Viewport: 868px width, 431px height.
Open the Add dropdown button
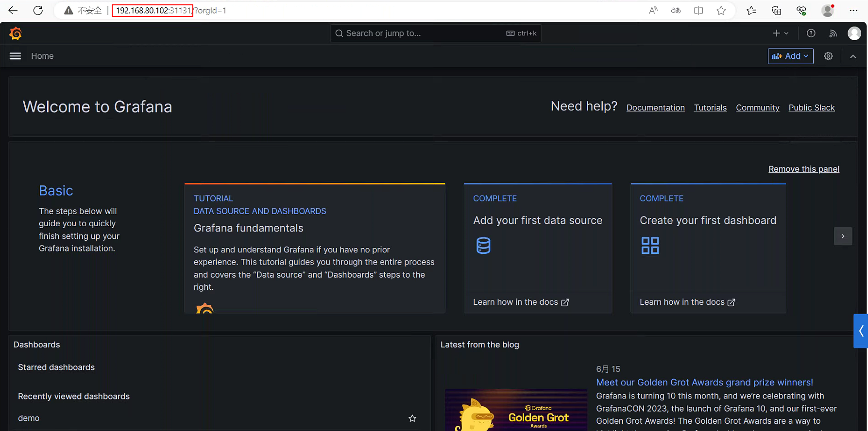coord(790,56)
